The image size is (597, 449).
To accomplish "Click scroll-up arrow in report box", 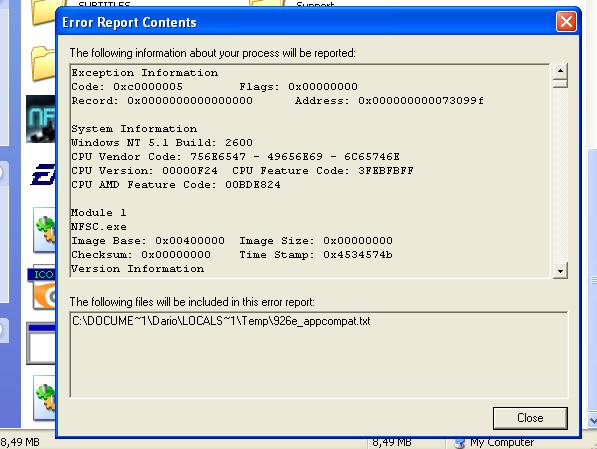I will point(560,71).
